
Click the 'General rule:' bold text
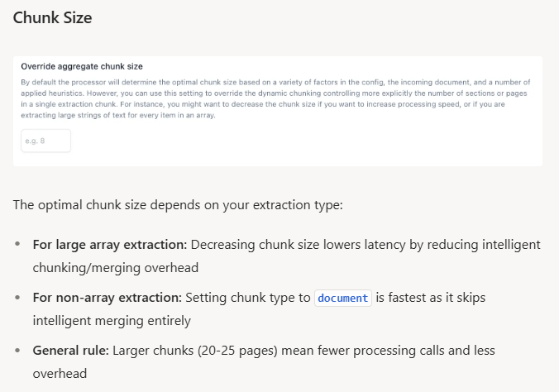[70, 351]
